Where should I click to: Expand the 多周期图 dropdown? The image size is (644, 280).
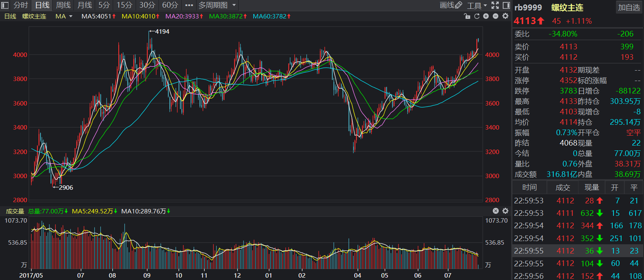point(217,5)
